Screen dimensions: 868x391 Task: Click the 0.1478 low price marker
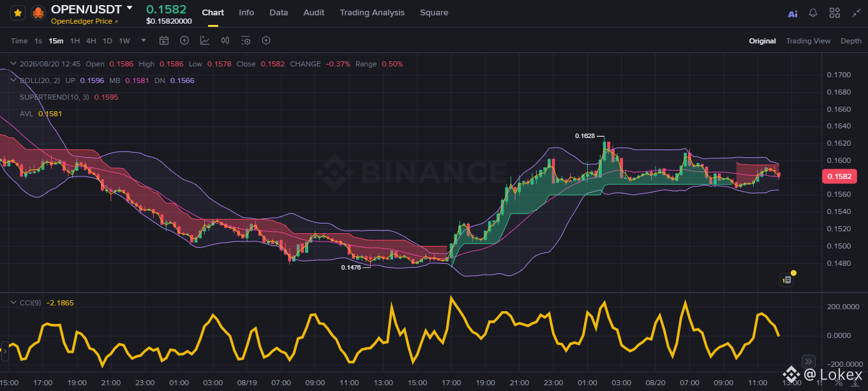[351, 268]
